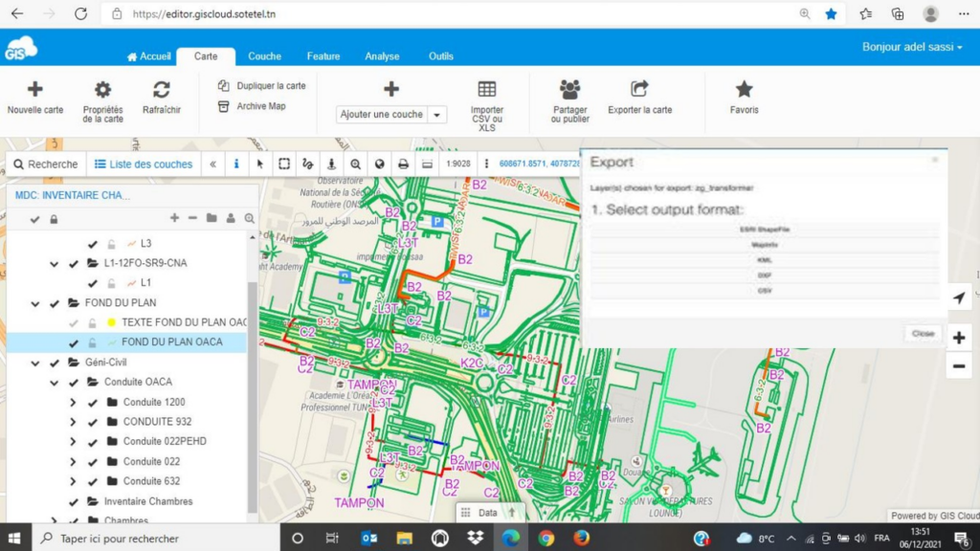Activate the zoom magnifier tool
980x551 pixels.
tap(355, 164)
